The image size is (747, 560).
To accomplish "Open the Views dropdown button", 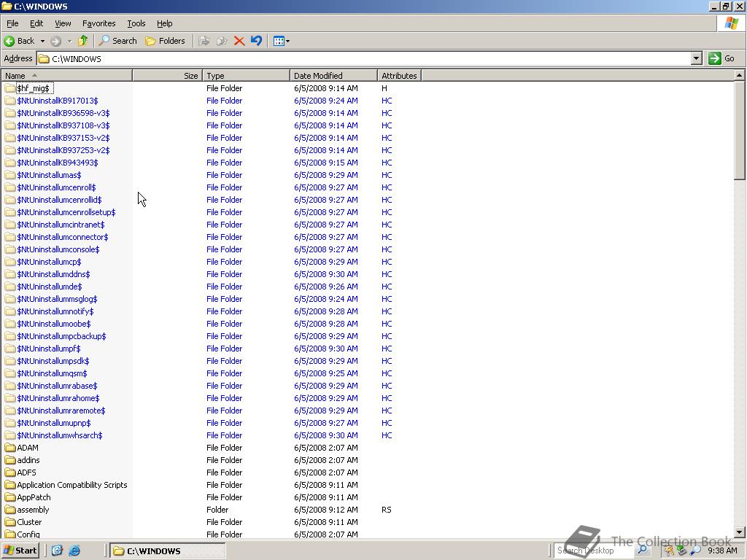I will click(281, 41).
